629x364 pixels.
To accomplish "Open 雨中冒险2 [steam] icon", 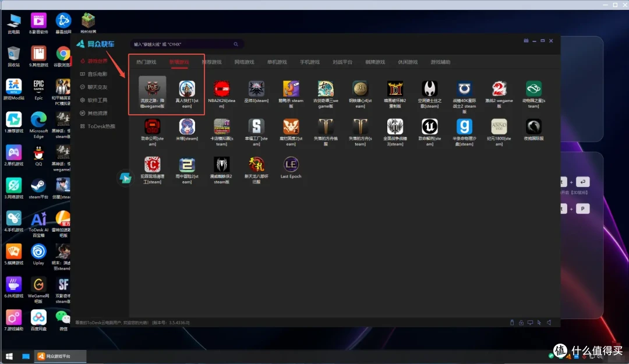I will [187, 164].
